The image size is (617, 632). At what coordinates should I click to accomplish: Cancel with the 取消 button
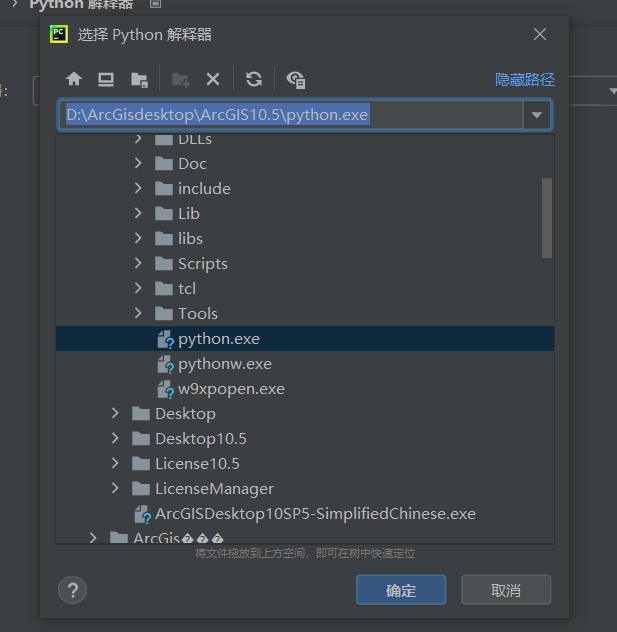click(x=506, y=590)
